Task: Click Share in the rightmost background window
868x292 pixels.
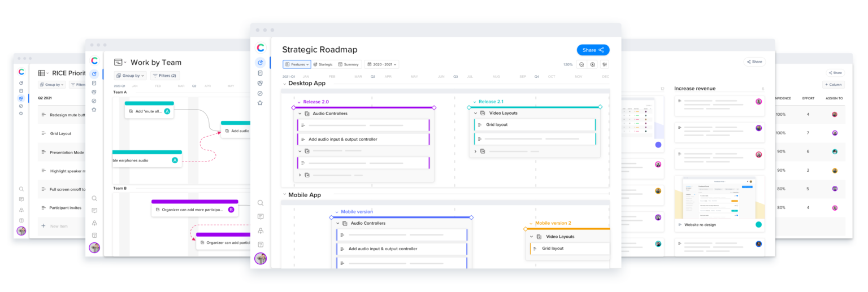Action: point(835,73)
